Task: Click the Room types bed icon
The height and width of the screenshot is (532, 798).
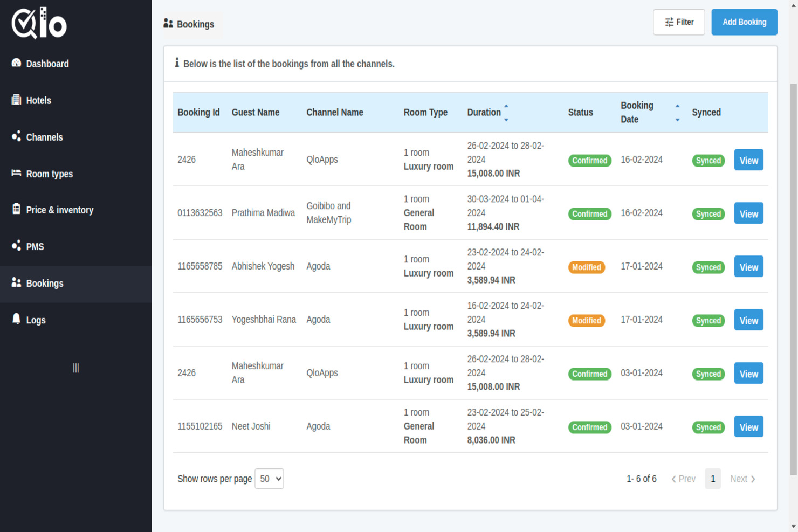Action: click(x=16, y=173)
